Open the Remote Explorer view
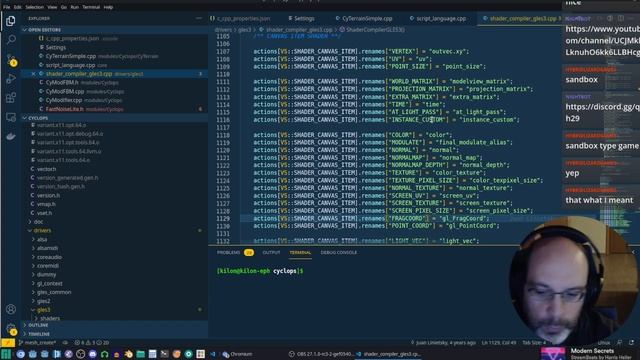 [x=11, y=117]
